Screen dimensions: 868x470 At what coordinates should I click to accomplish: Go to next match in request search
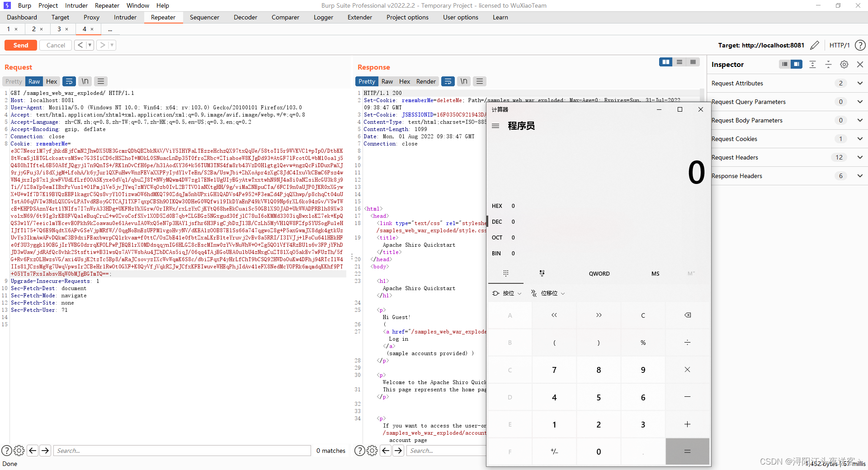[45, 451]
